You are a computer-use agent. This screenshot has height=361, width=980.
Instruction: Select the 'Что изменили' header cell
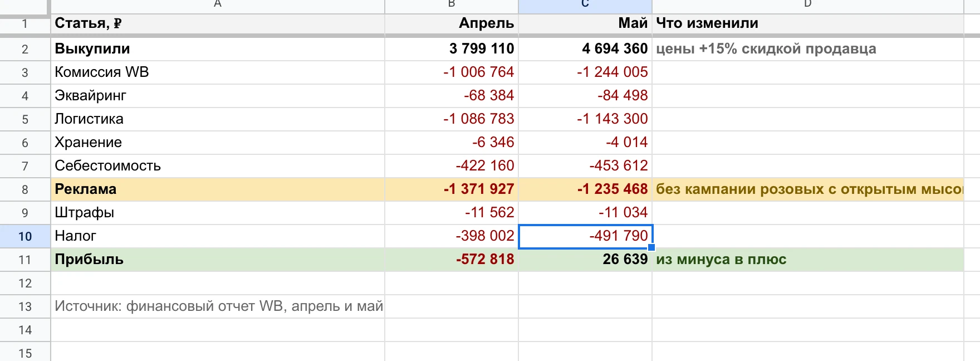pyautogui.click(x=808, y=23)
